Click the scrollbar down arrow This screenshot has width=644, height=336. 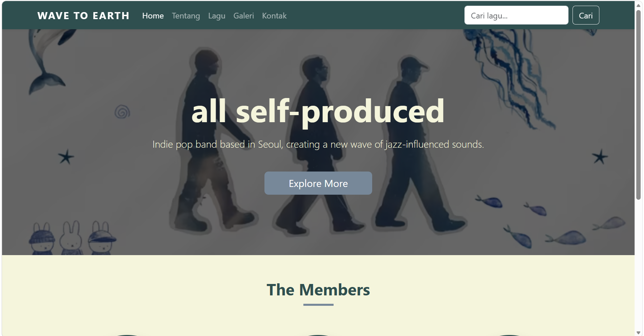639,333
